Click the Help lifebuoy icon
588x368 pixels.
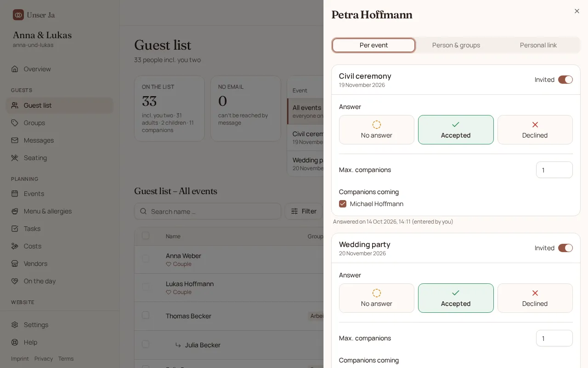(15, 342)
